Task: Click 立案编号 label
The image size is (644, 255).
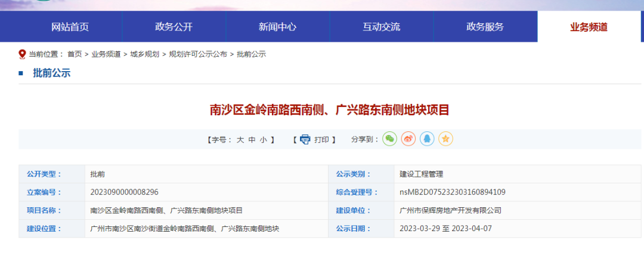Action: click(44, 192)
